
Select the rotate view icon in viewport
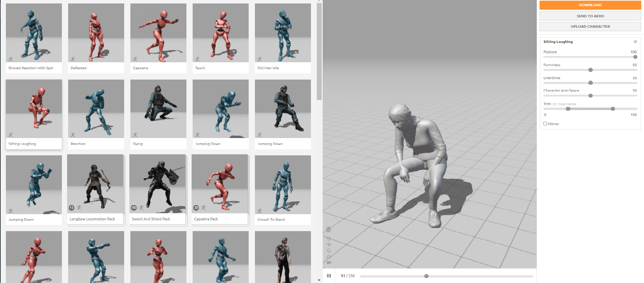(329, 238)
